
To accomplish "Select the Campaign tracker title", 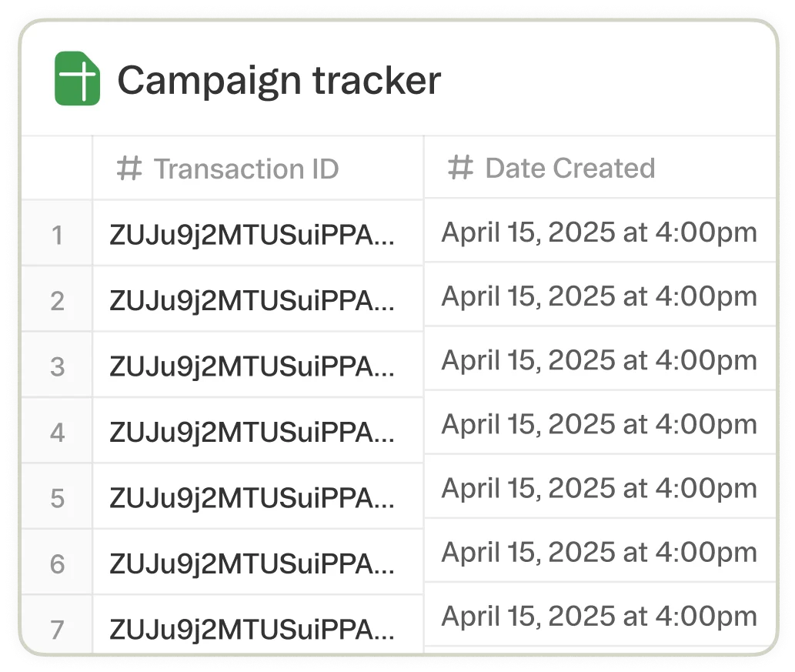I will (279, 79).
